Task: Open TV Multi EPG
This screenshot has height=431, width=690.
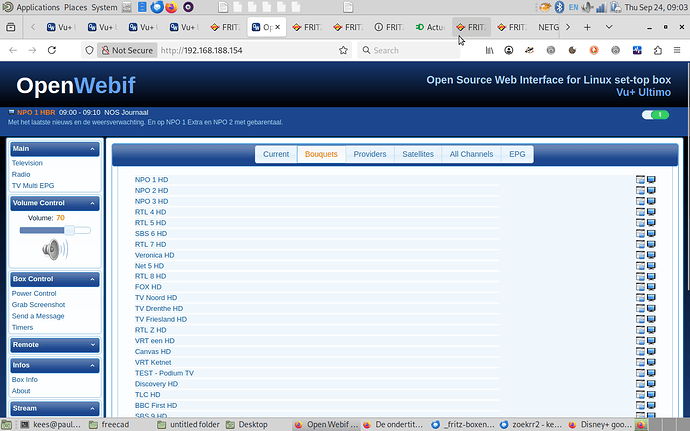Action: 33,186
